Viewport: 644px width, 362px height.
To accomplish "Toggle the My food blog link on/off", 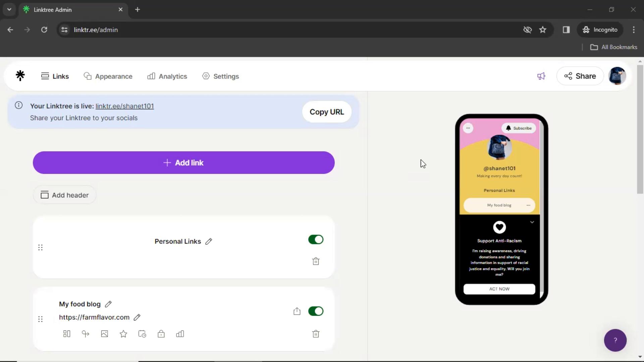I will point(316,311).
